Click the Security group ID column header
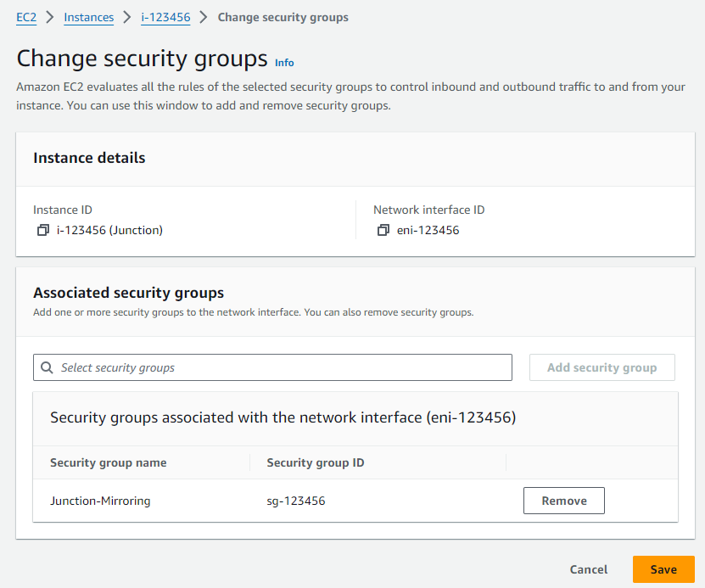The height and width of the screenshot is (588, 705). 316,462
